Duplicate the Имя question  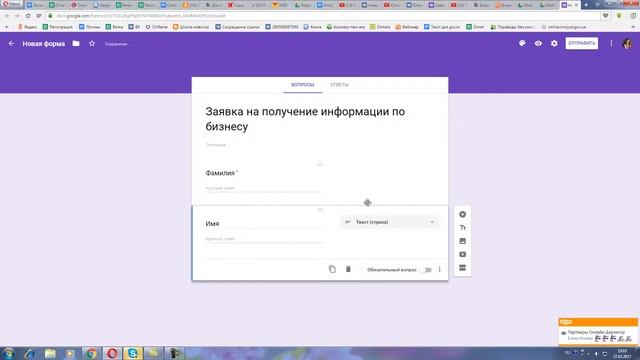point(332,269)
